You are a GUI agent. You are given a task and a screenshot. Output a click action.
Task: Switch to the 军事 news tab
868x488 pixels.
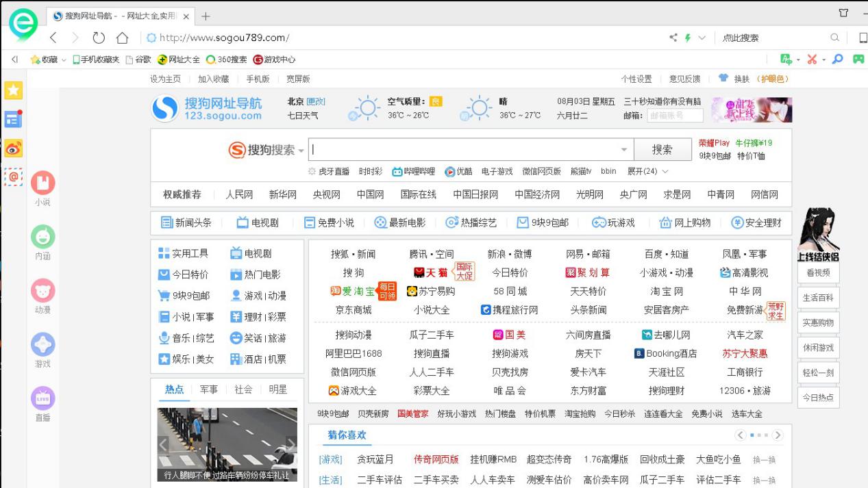coord(208,390)
